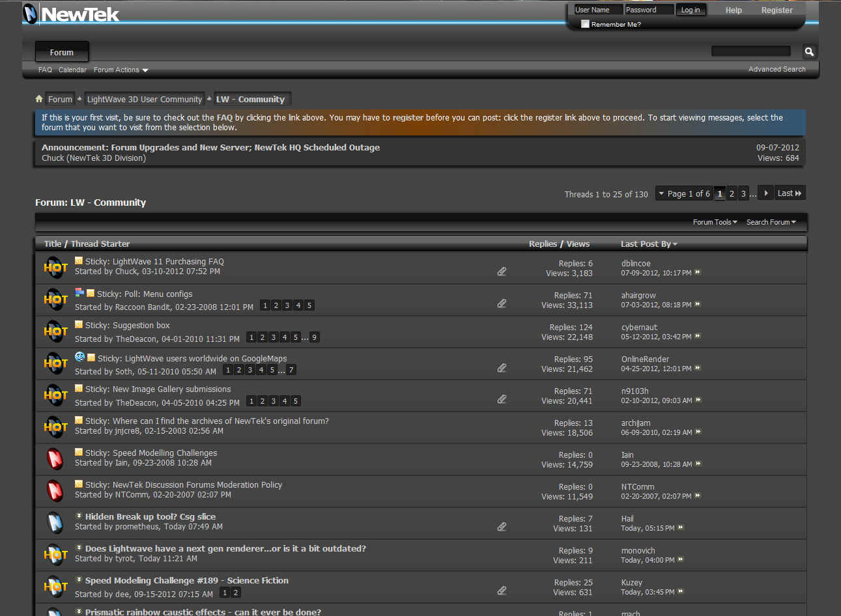Open the Forum Tools dropdown

click(x=715, y=222)
